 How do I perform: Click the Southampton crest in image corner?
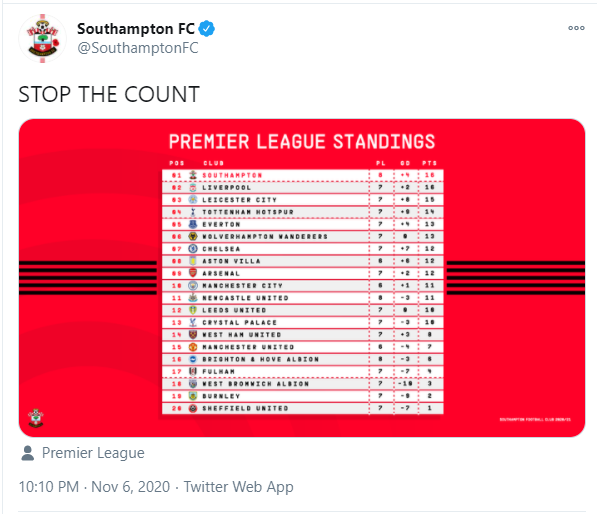tap(36, 418)
